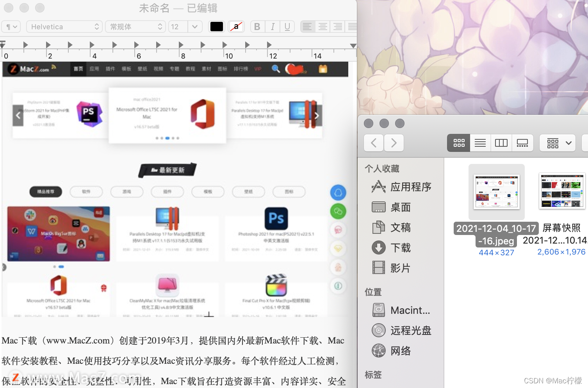Open 文稿 in the Finder sidebar

[391, 228]
